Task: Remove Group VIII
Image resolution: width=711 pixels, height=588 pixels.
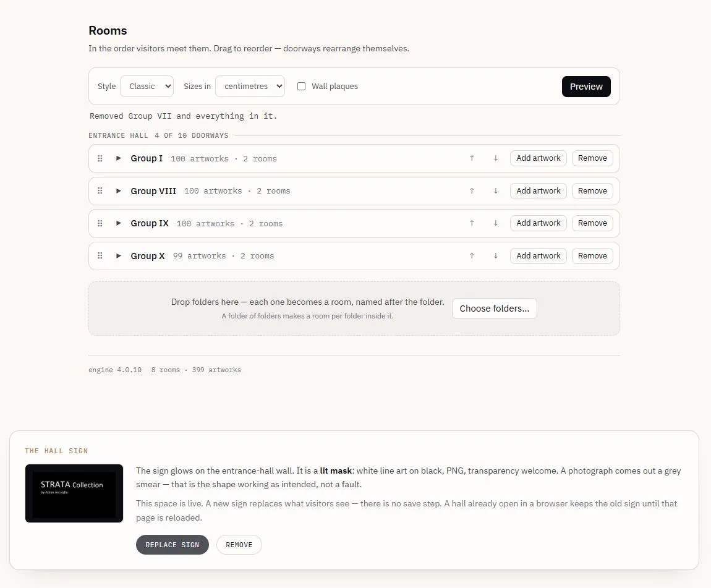Action: point(592,191)
